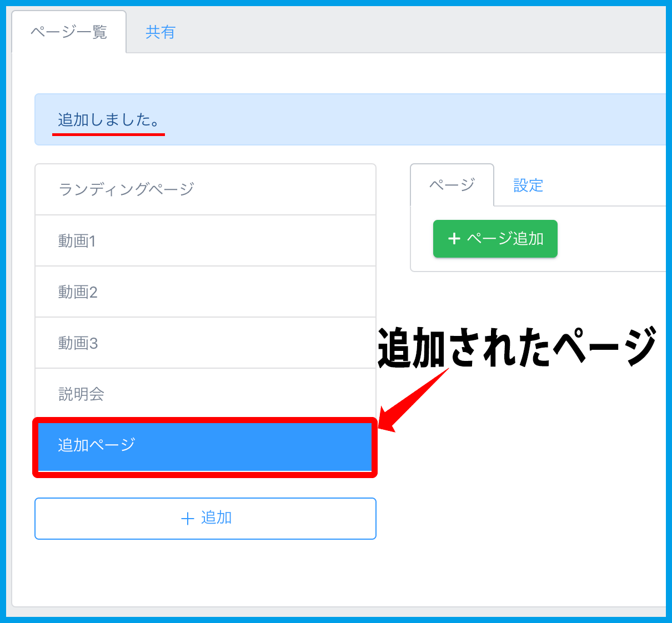Switch to the ページ一覧 tab
The width and height of the screenshot is (672, 623).
69,32
